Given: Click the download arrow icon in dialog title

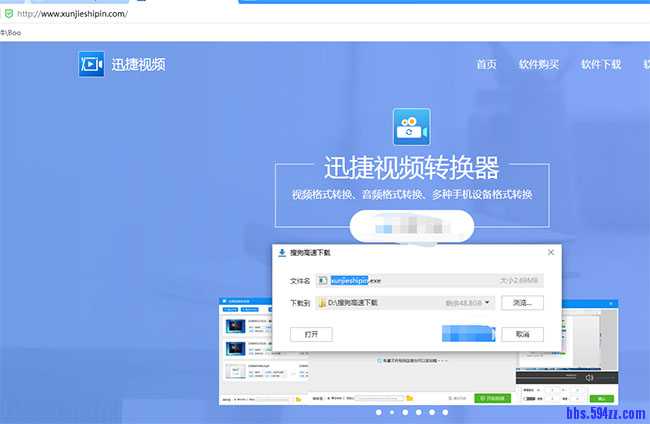Looking at the screenshot, I should coord(281,254).
